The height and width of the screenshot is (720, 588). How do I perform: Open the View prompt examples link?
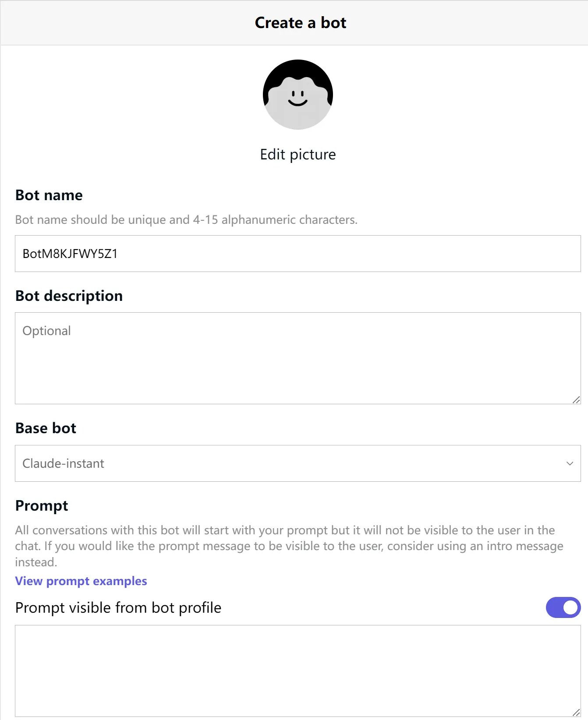[x=81, y=581]
